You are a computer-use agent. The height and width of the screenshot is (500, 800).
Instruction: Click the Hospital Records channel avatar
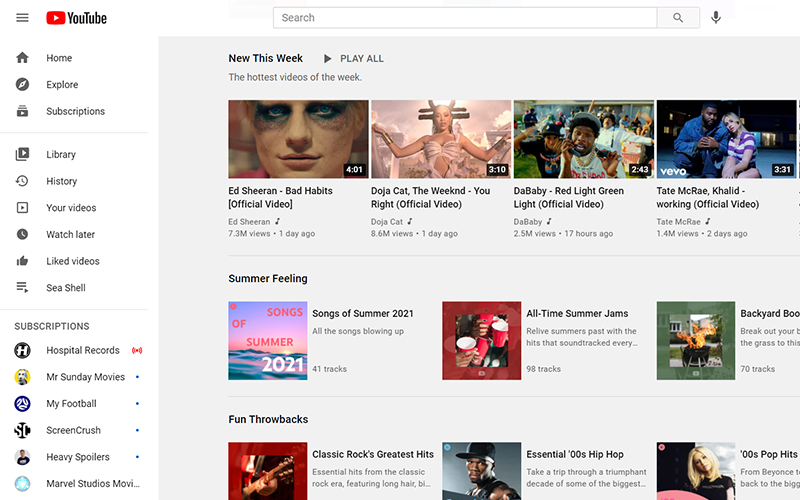pos(22,350)
